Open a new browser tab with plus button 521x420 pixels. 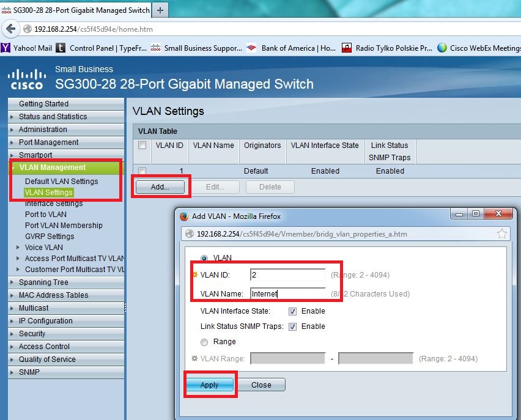160,10
